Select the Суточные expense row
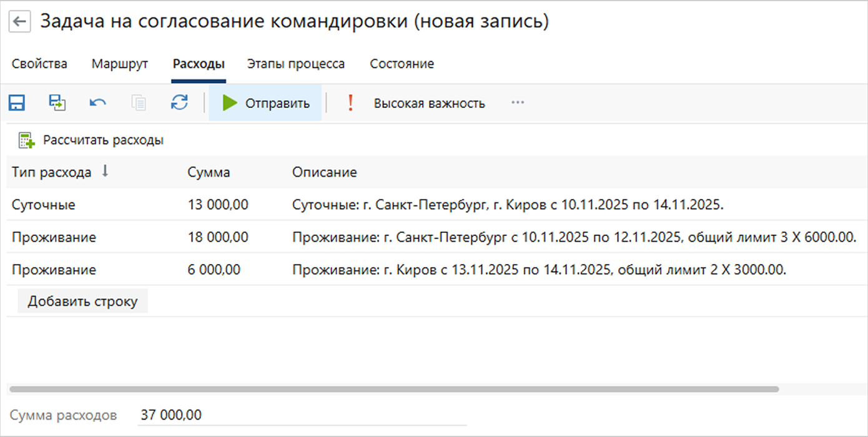Image resolution: width=868 pixels, height=437 pixels. pos(44,205)
